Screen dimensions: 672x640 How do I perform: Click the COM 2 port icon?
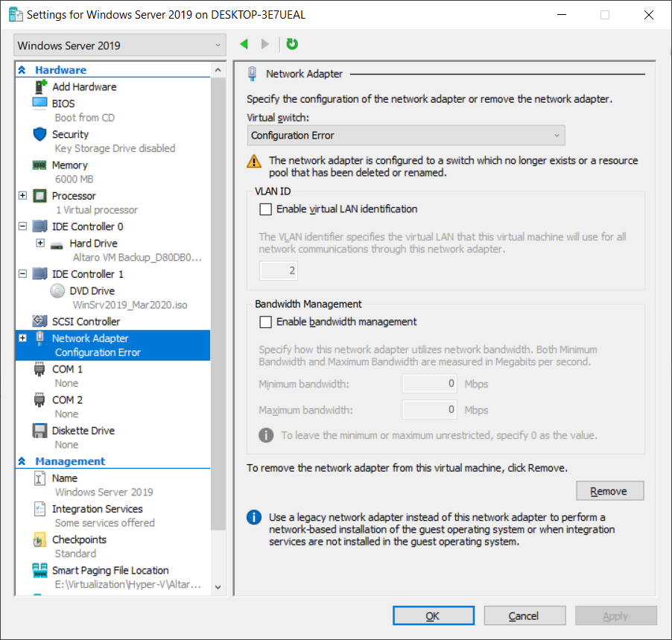(39, 400)
